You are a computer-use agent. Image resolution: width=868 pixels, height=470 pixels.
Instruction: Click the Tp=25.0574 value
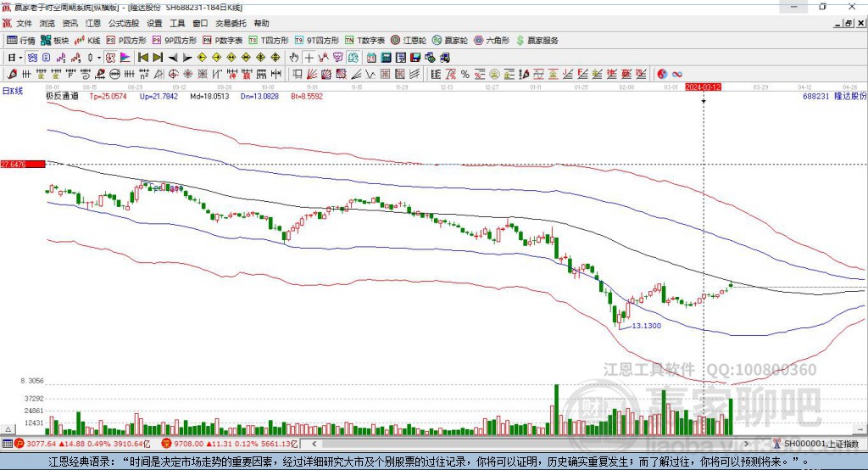point(108,96)
